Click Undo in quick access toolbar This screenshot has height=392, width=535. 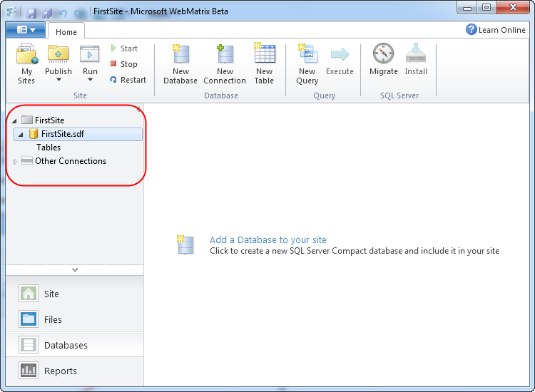tap(63, 13)
